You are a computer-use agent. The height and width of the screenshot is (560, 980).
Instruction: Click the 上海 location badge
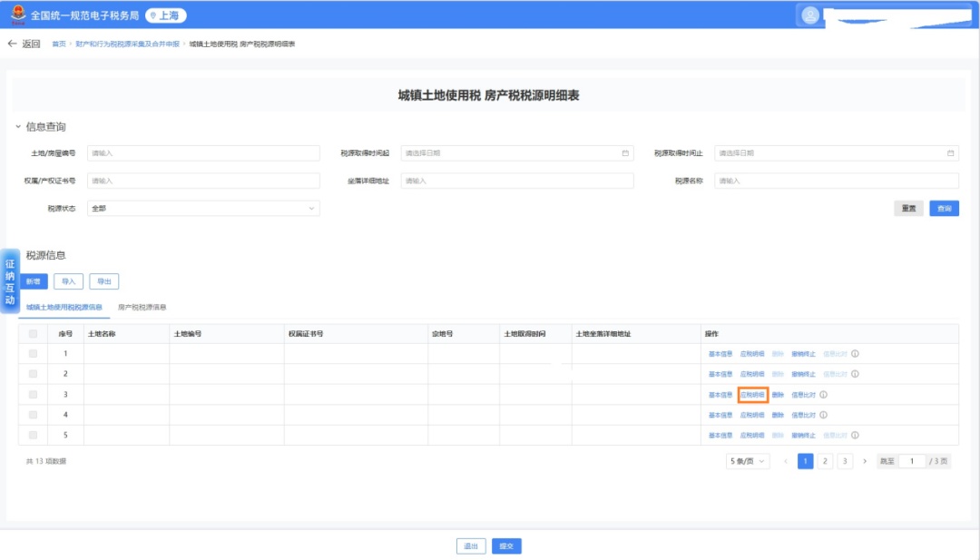pos(166,15)
